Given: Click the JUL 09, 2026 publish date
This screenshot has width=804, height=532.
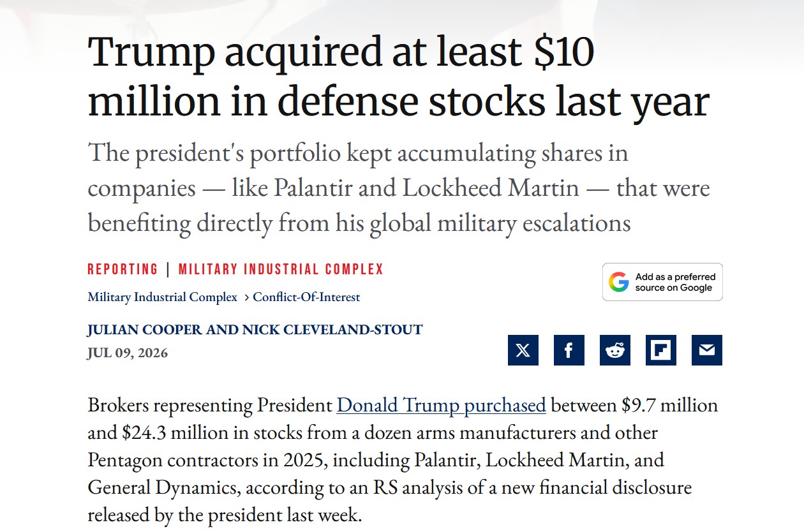Looking at the screenshot, I should (128, 353).
